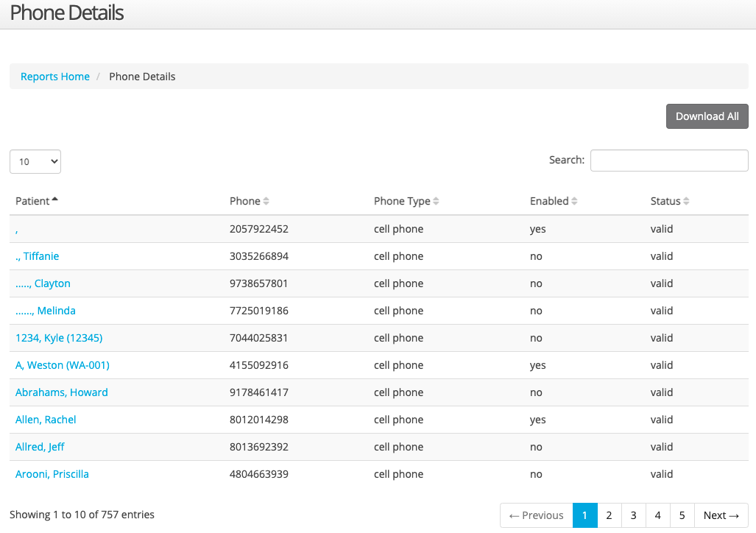Open the ....., Clayton record
Image resolution: width=756 pixels, height=533 pixels.
43,283
